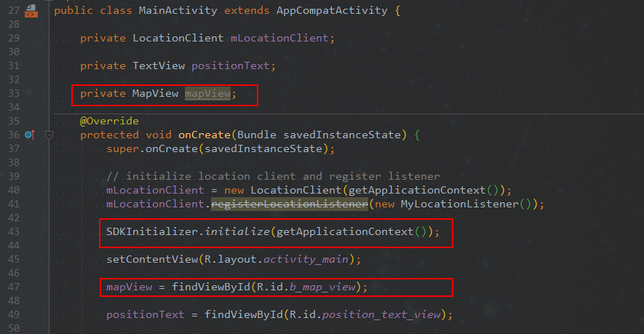This screenshot has width=644, height=334.
Task: Click the override gutter icon at line 36
Action: coord(30,135)
